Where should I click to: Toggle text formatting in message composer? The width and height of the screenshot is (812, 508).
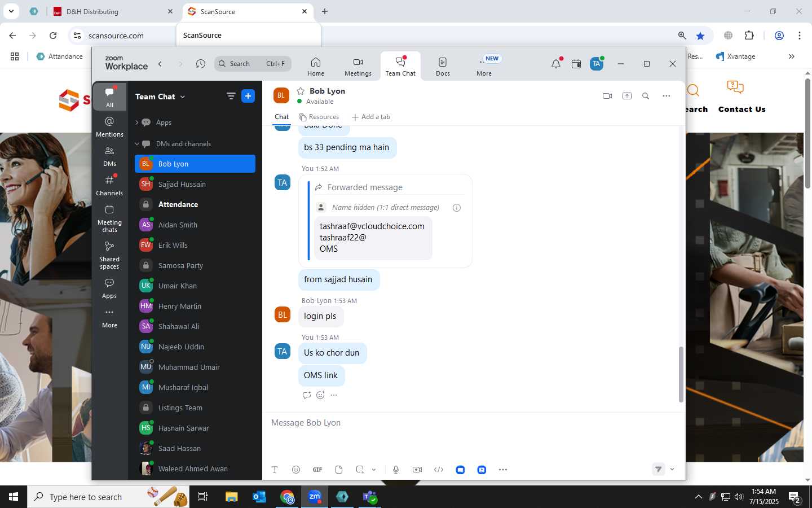pos(275,470)
